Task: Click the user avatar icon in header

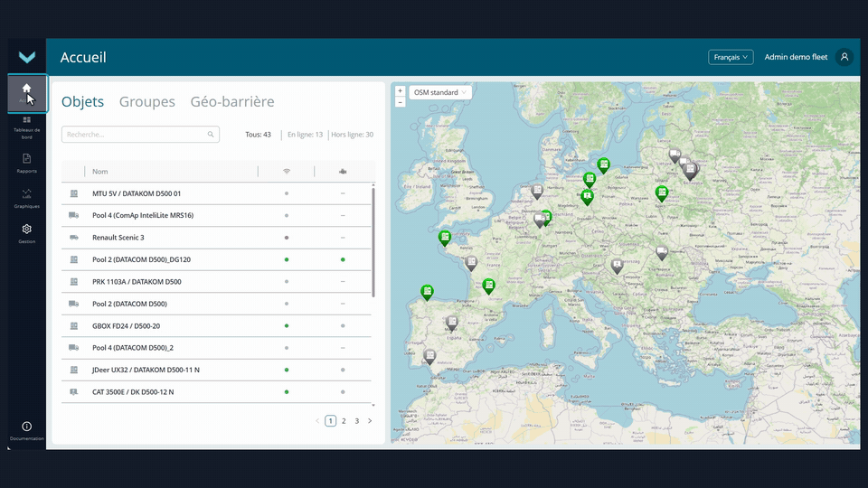Action: 844,57
